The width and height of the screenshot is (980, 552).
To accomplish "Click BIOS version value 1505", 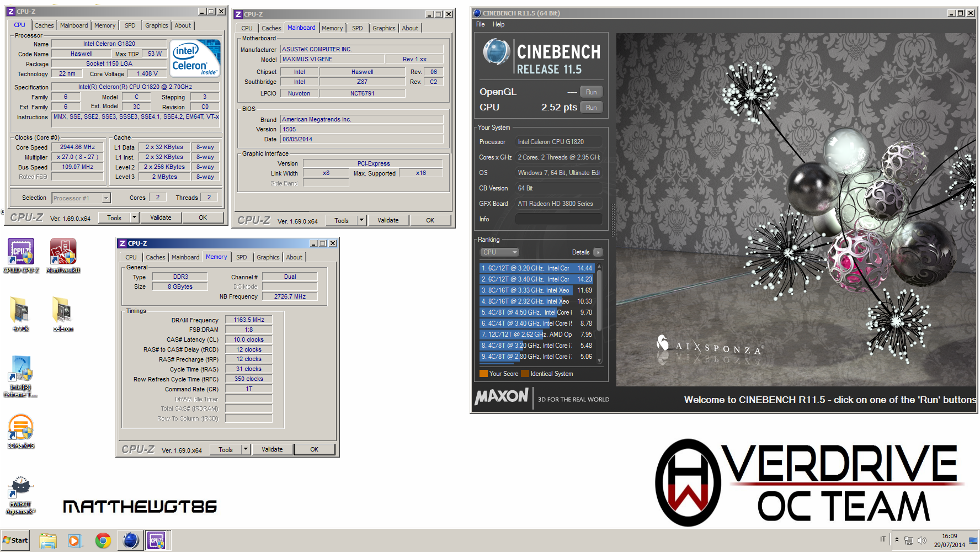I will coord(361,129).
